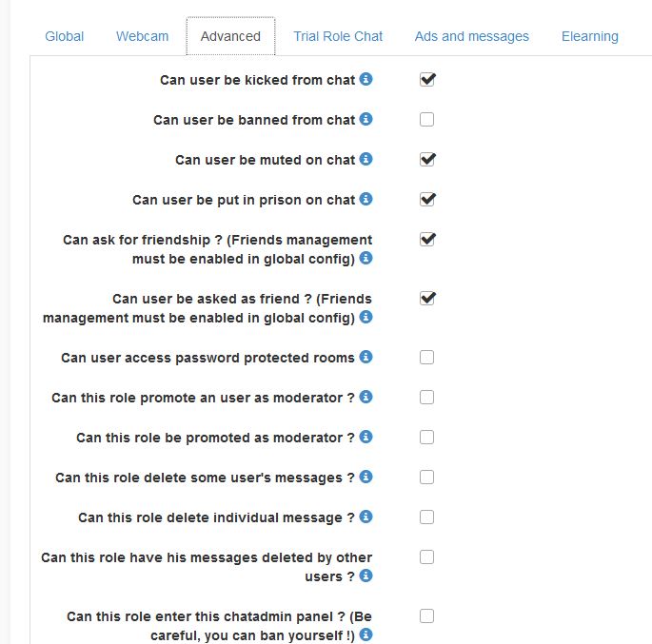Uncheck 'Can ask for friendship' option
This screenshot has width=652, height=644.
pyautogui.click(x=427, y=240)
